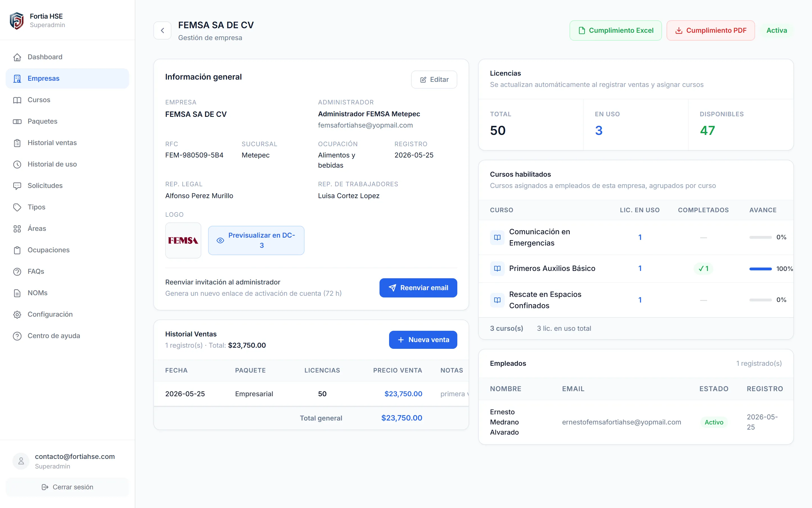Click the Historial ventas clipboard icon

(x=17, y=143)
